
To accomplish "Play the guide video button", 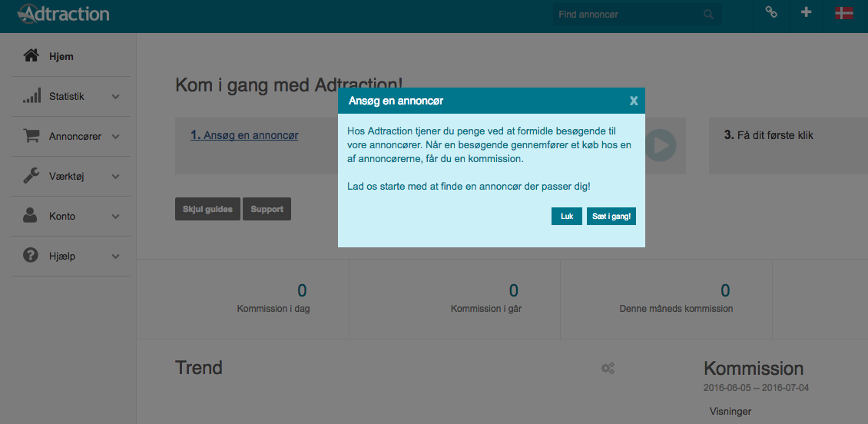I will [660, 146].
